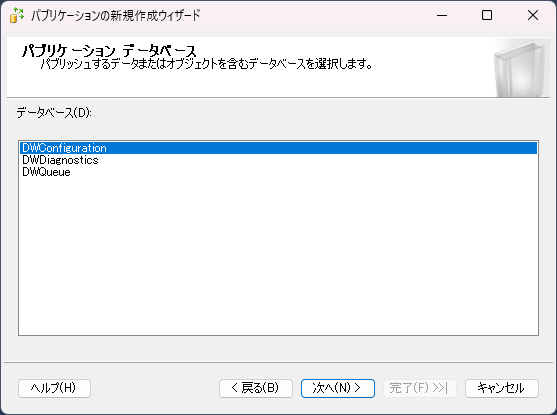The width and height of the screenshot is (557, 415).
Task: Maximize the wizard window
Action: pos(487,15)
